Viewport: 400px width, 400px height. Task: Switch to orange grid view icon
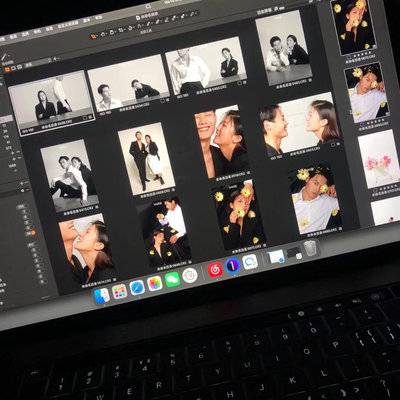click(7, 69)
